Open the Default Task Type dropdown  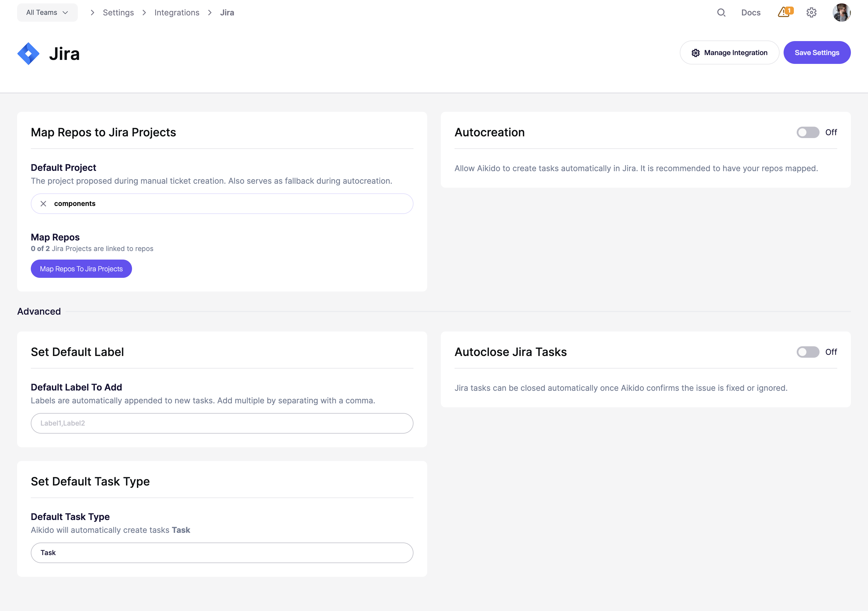[x=222, y=553]
